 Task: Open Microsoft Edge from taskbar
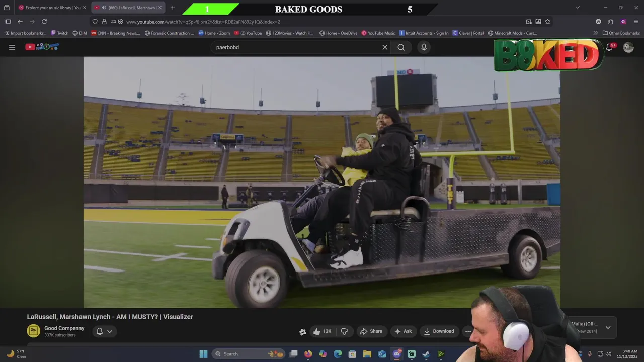(x=338, y=354)
